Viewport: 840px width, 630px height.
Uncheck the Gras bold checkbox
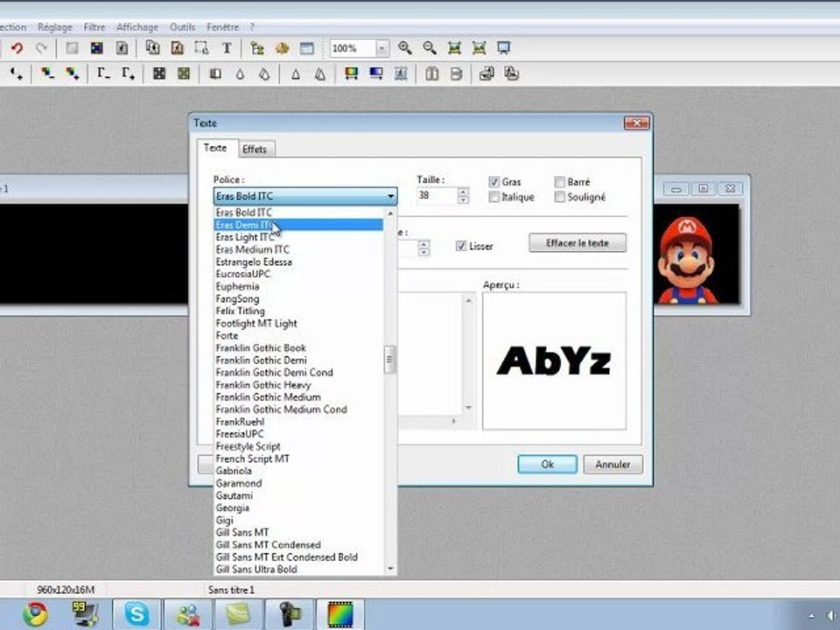494,182
